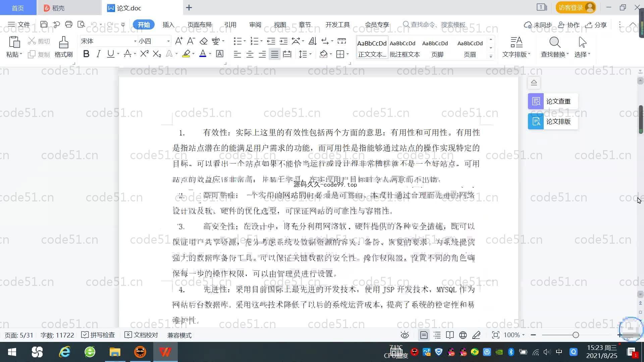The width and height of the screenshot is (644, 362).
Task: Apply character border icon
Action: (x=220, y=54)
